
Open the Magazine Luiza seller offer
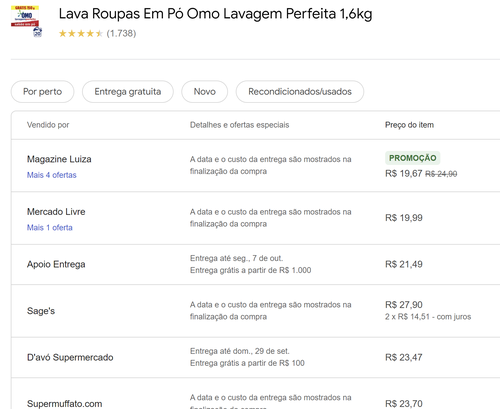(x=59, y=159)
